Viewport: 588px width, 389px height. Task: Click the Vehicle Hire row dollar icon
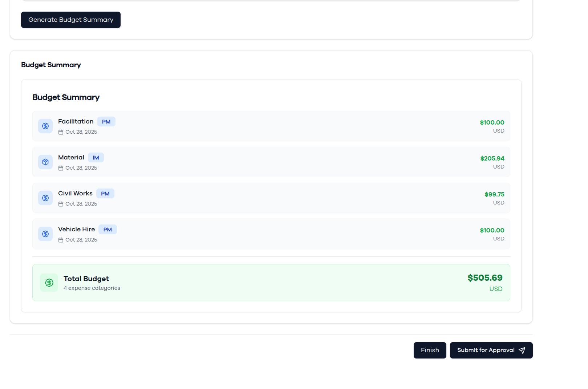[45, 234]
